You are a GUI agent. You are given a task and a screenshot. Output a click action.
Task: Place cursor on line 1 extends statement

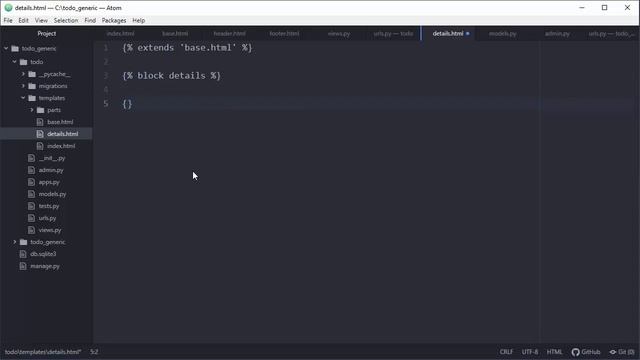pyautogui.click(x=187, y=48)
